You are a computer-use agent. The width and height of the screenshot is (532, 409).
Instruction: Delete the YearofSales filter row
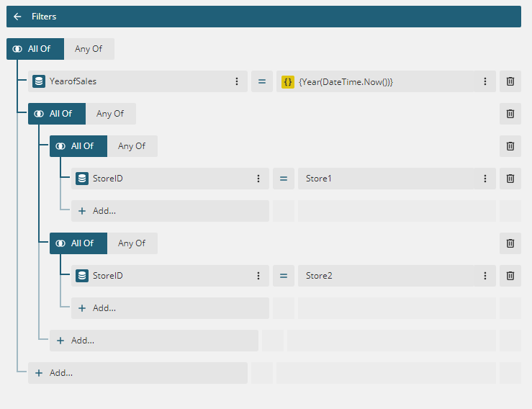tap(510, 81)
